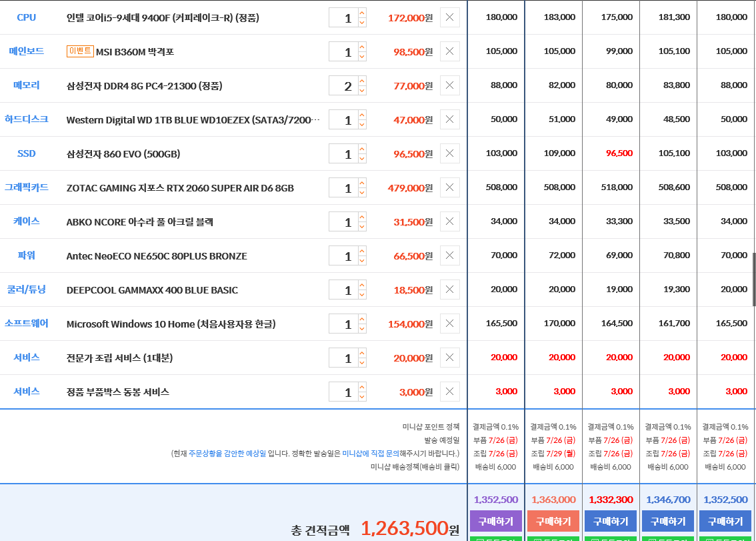Increase quantity of 삼성전자 DDR4 memory
Viewport: 756px width, 541px height.
[362, 81]
